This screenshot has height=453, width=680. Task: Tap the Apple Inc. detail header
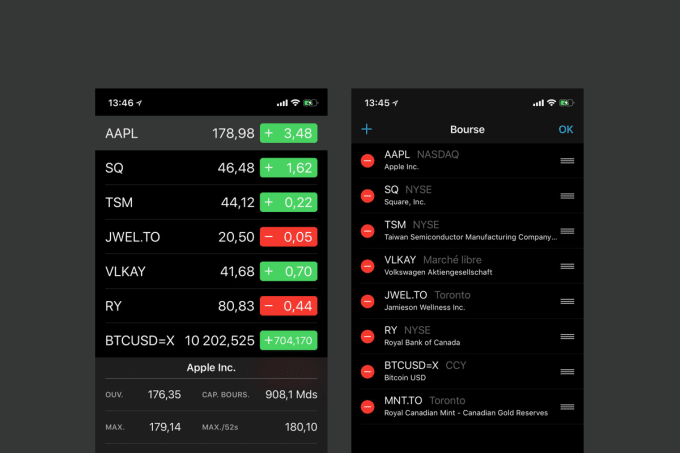tap(211, 368)
